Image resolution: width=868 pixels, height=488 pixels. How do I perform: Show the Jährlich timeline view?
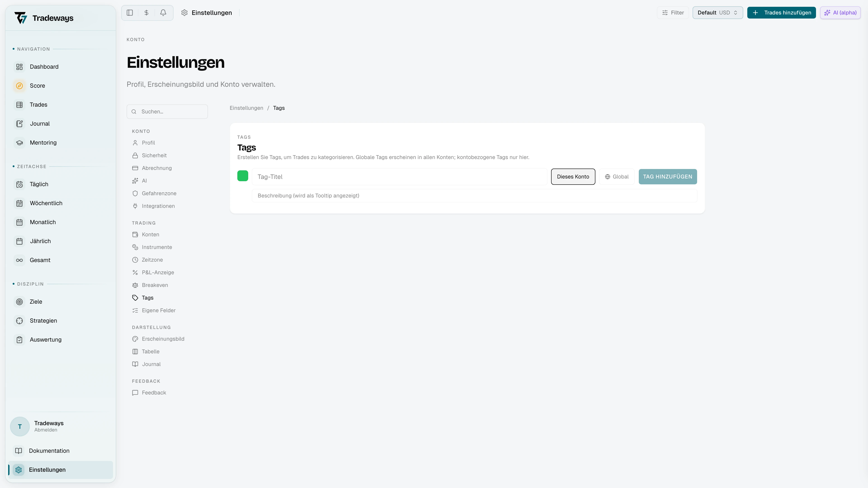coord(61,241)
